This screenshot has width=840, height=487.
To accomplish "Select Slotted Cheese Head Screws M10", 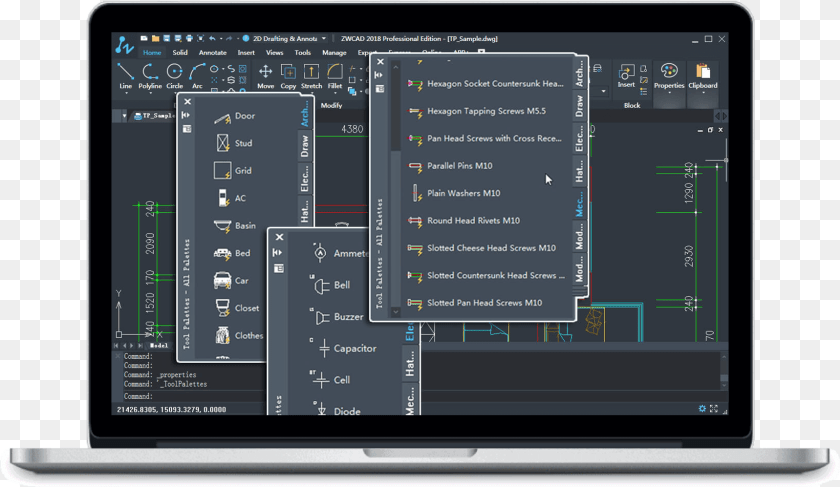I will tap(481, 248).
